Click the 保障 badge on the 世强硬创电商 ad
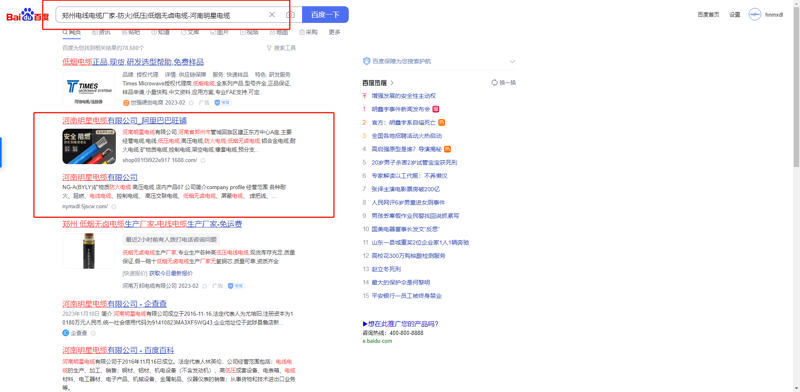 pyautogui.click(x=223, y=103)
